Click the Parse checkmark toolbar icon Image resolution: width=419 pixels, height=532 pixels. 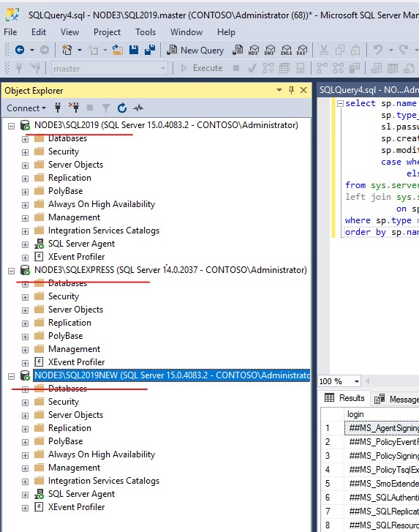(252, 69)
